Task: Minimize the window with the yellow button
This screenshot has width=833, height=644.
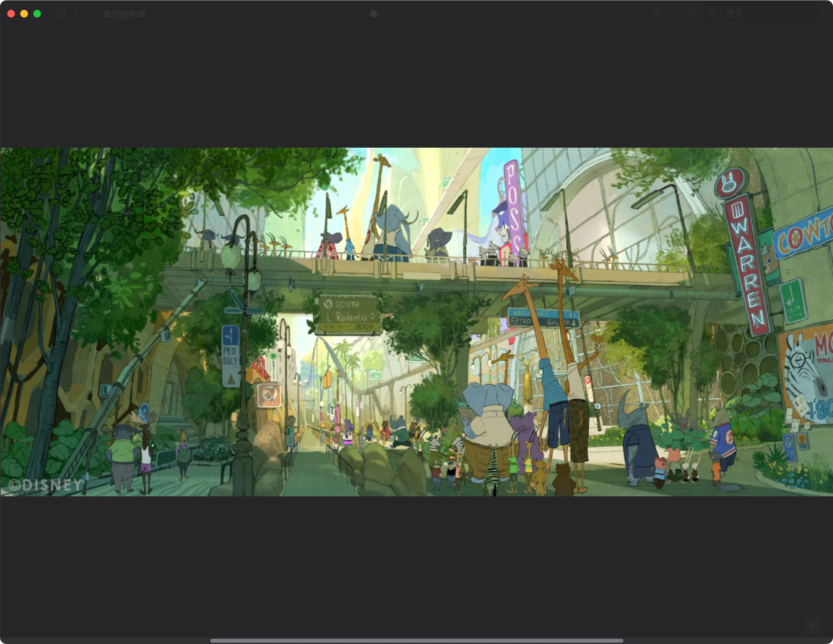Action: tap(24, 14)
